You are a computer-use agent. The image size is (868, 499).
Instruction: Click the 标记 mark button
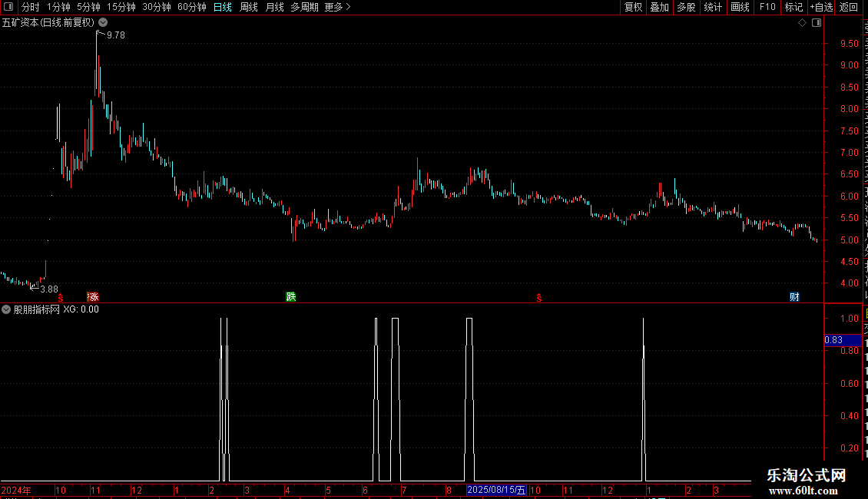click(793, 7)
